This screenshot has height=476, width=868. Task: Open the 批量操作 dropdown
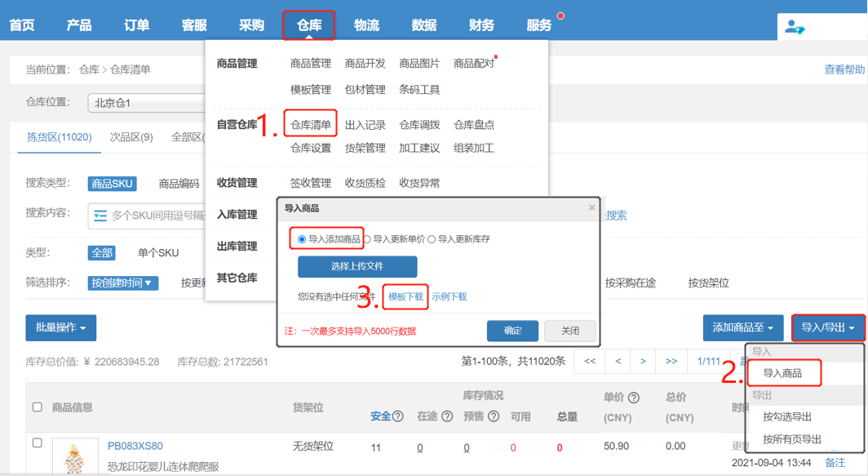click(61, 327)
